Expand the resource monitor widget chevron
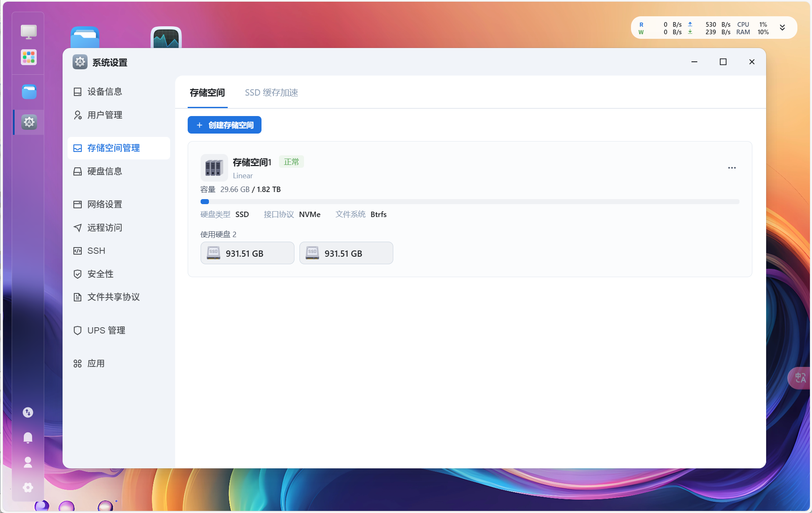Screen dimensions: 812x513 782,28
